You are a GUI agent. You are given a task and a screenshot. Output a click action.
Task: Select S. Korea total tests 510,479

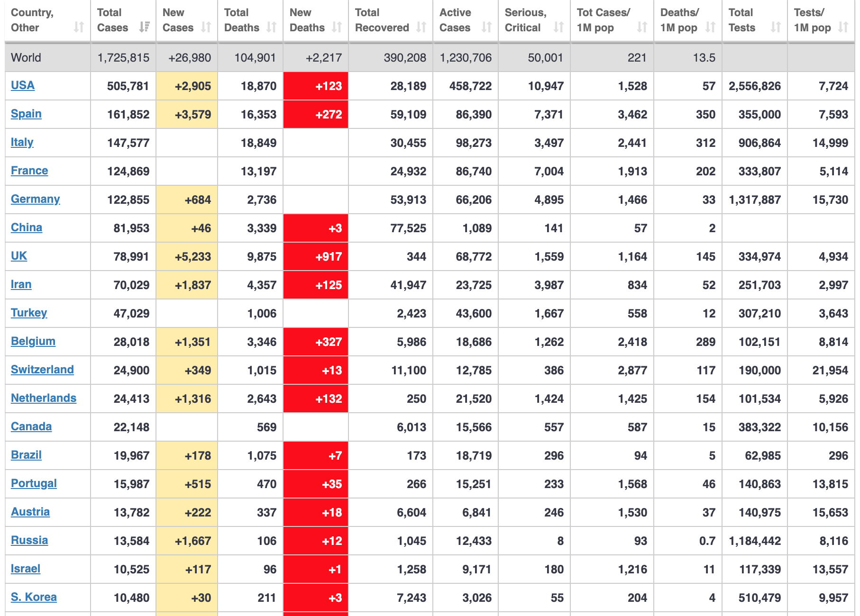[x=759, y=598]
